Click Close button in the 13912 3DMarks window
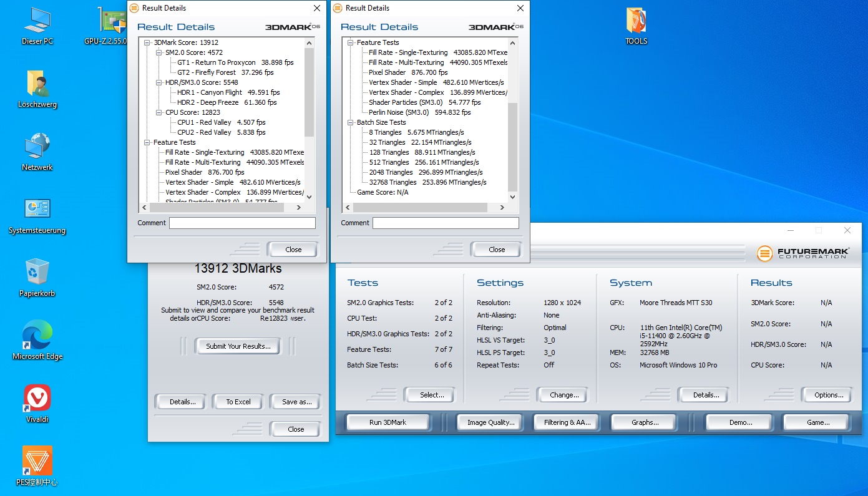Image resolution: width=868 pixels, height=496 pixels. click(x=296, y=429)
